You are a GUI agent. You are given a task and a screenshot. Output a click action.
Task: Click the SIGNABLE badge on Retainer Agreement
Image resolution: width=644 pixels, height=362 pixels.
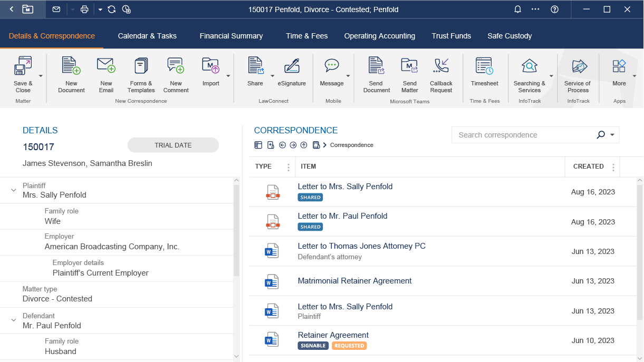point(313,346)
